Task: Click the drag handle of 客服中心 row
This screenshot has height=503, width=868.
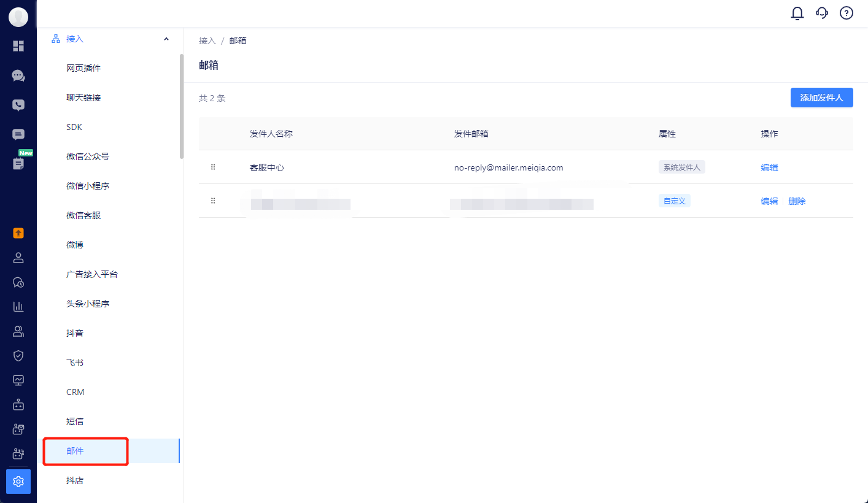Action: [x=213, y=167]
